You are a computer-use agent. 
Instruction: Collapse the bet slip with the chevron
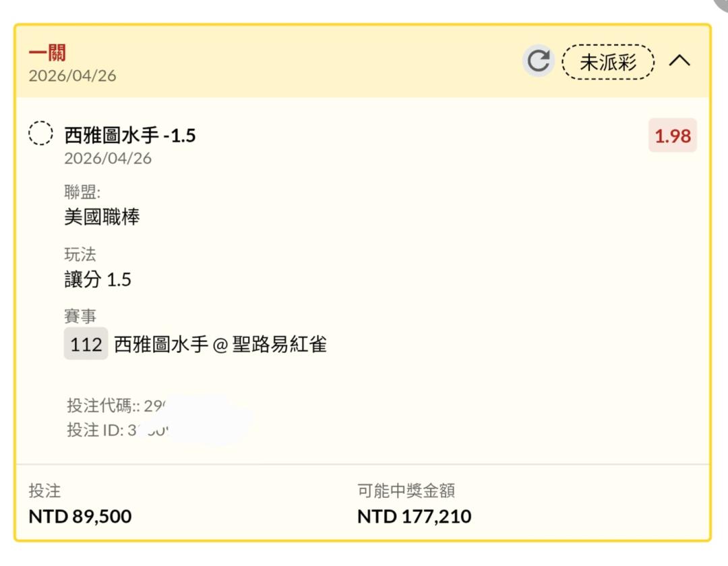(679, 61)
